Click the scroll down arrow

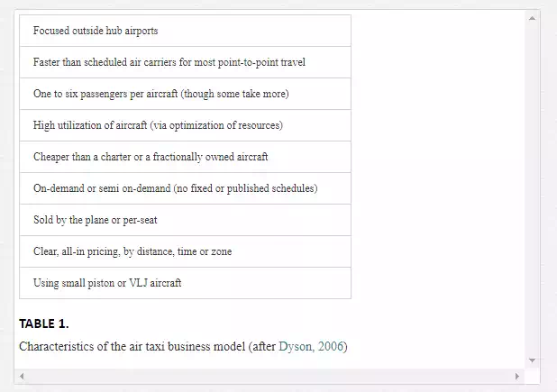[x=532, y=360]
